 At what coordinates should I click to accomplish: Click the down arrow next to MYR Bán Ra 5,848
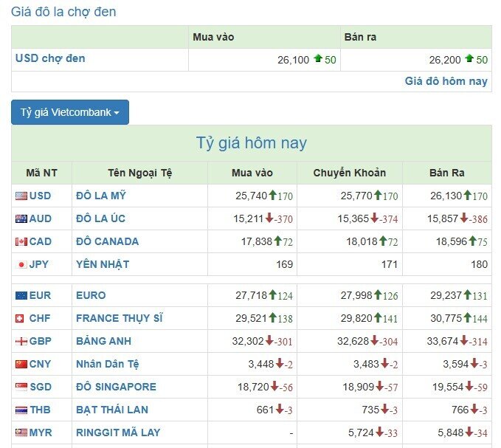tap(469, 432)
